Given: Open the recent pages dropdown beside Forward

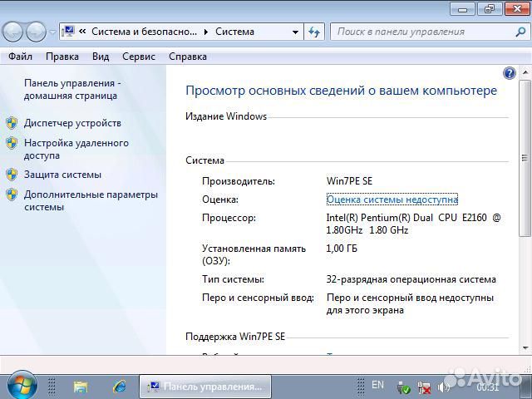Looking at the screenshot, I should [x=52, y=32].
